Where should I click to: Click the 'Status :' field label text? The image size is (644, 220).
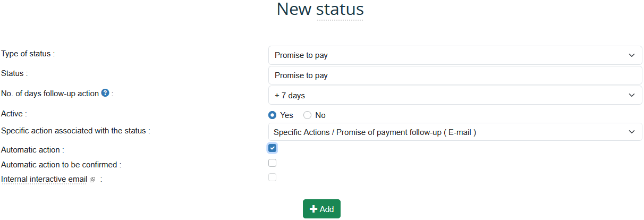point(14,73)
